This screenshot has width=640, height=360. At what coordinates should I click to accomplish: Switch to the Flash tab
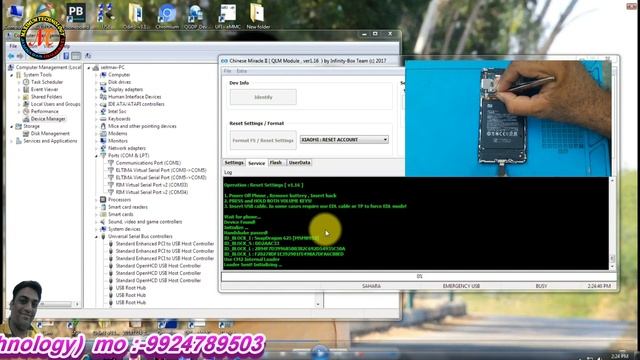click(x=276, y=162)
